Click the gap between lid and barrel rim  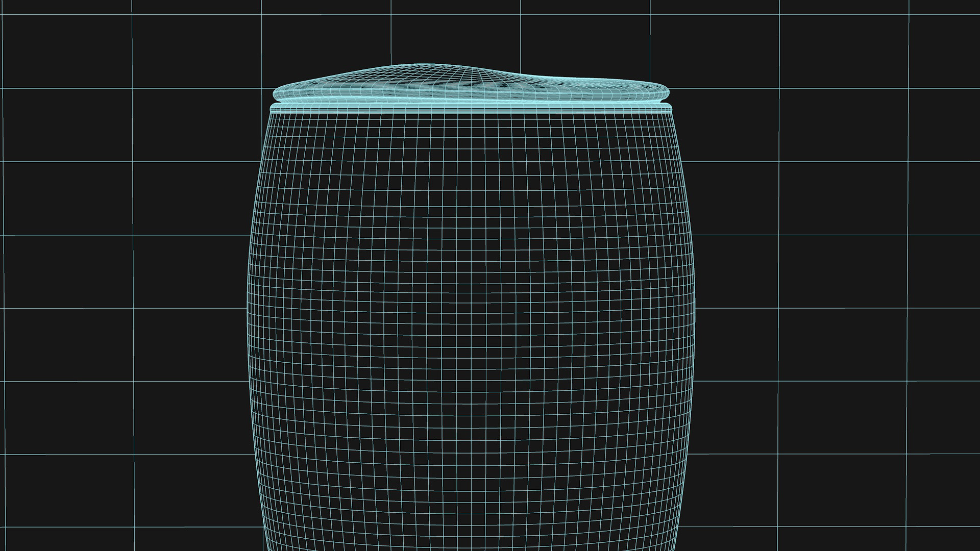pyautogui.click(x=471, y=101)
